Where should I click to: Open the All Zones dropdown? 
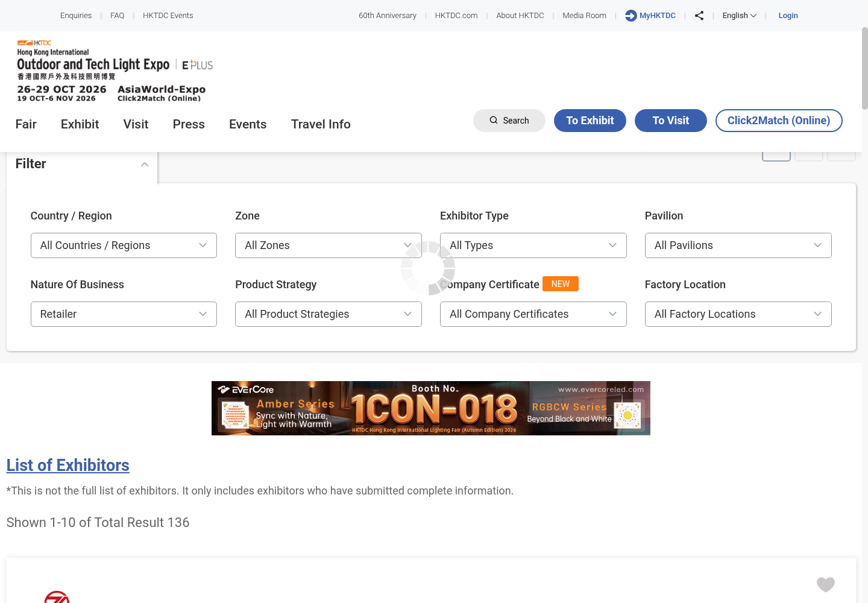[329, 245]
